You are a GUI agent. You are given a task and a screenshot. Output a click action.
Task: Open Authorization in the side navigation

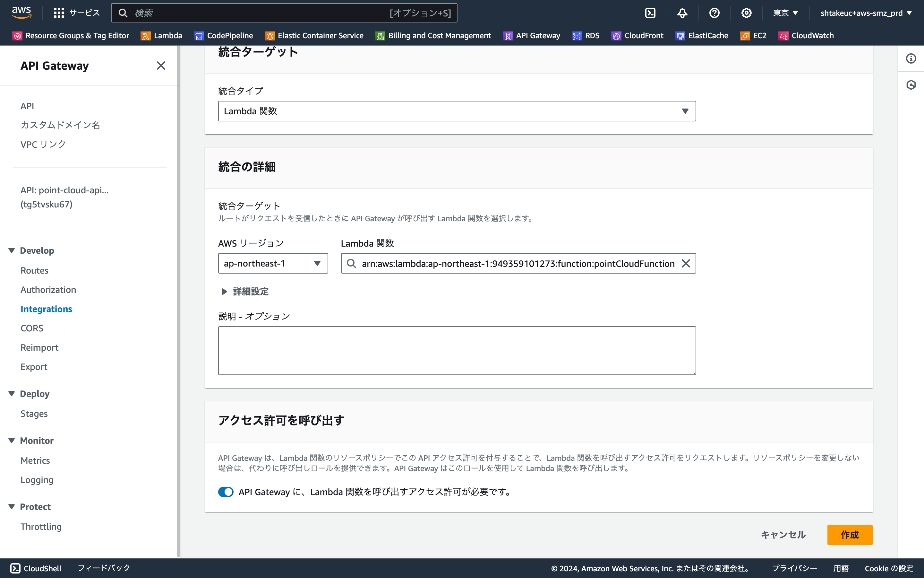48,290
